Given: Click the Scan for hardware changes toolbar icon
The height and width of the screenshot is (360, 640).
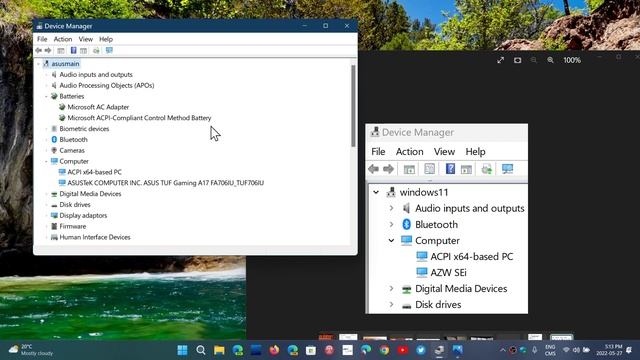Looking at the screenshot, I should pos(96,51).
